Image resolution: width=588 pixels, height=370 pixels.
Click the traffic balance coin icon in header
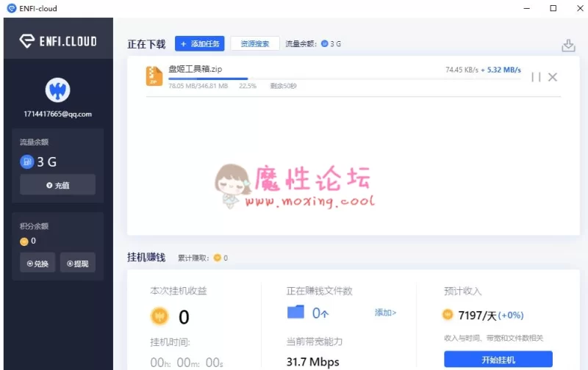(x=325, y=44)
